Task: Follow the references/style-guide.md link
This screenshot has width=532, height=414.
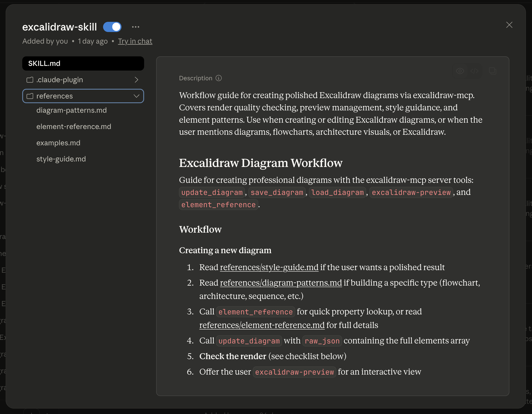Action: tap(269, 267)
